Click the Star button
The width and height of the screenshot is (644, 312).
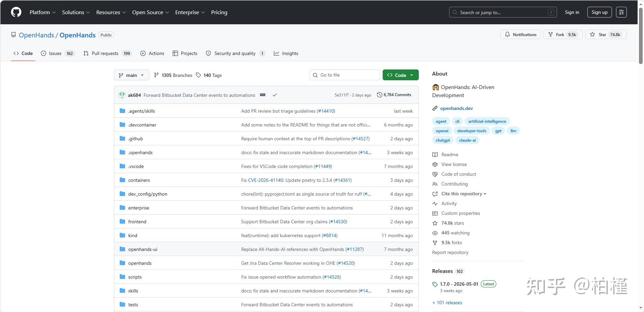606,35
